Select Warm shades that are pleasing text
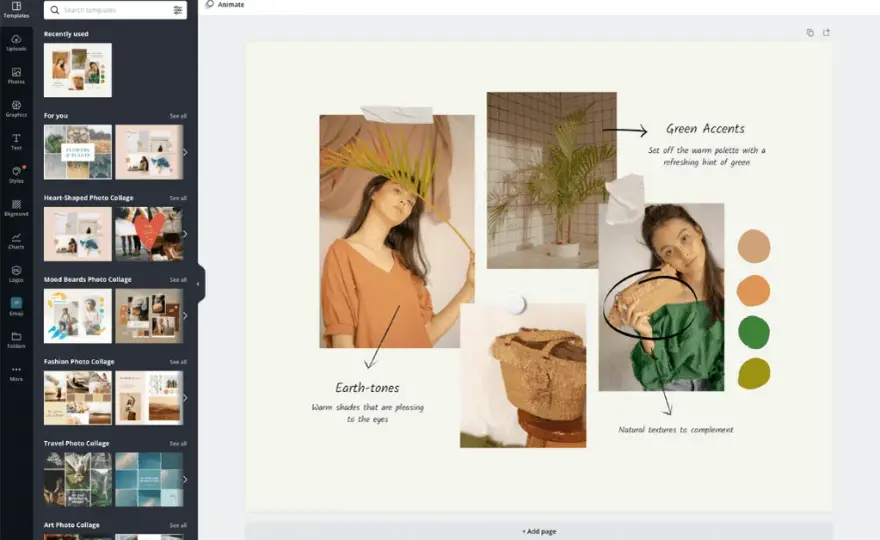 pyautogui.click(x=368, y=413)
